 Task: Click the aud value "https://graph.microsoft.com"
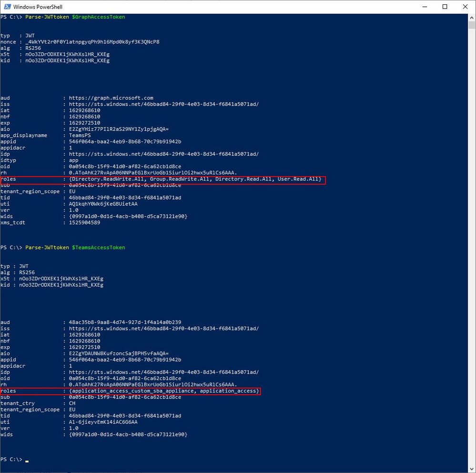111,98
